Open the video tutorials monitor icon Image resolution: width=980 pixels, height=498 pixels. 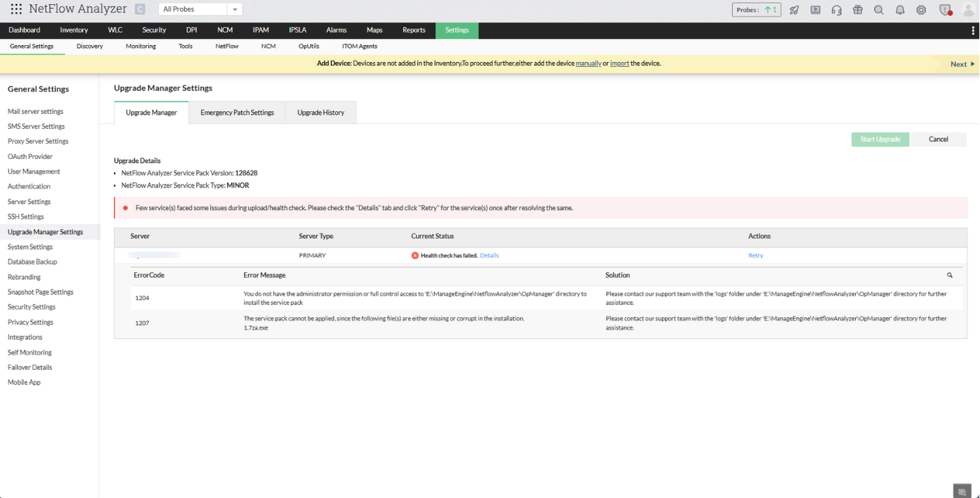pos(816,10)
